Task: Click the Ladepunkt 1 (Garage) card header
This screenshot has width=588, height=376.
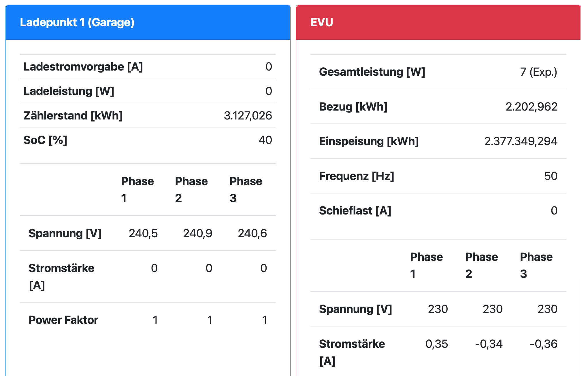Action: 77,22
